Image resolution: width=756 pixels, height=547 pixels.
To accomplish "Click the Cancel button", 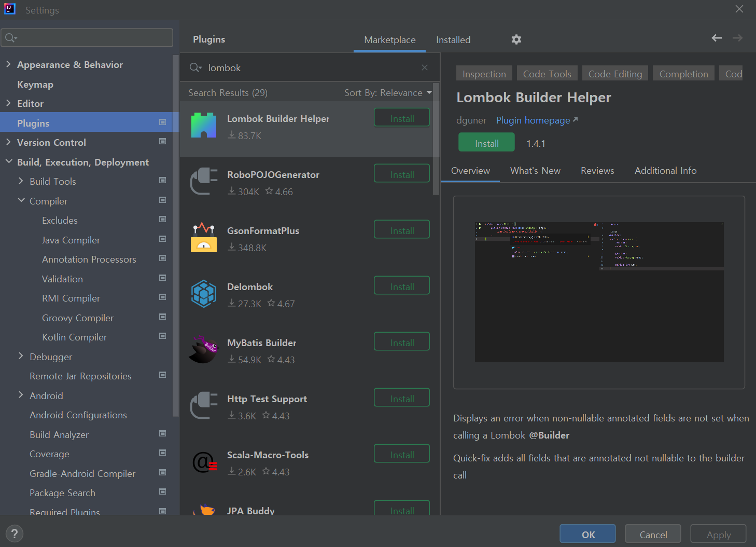I will click(653, 534).
